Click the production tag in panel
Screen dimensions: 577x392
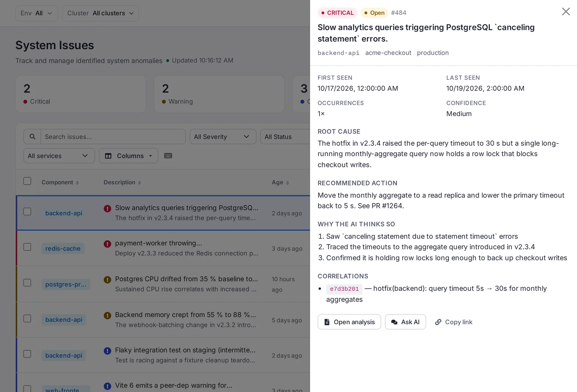click(x=433, y=53)
